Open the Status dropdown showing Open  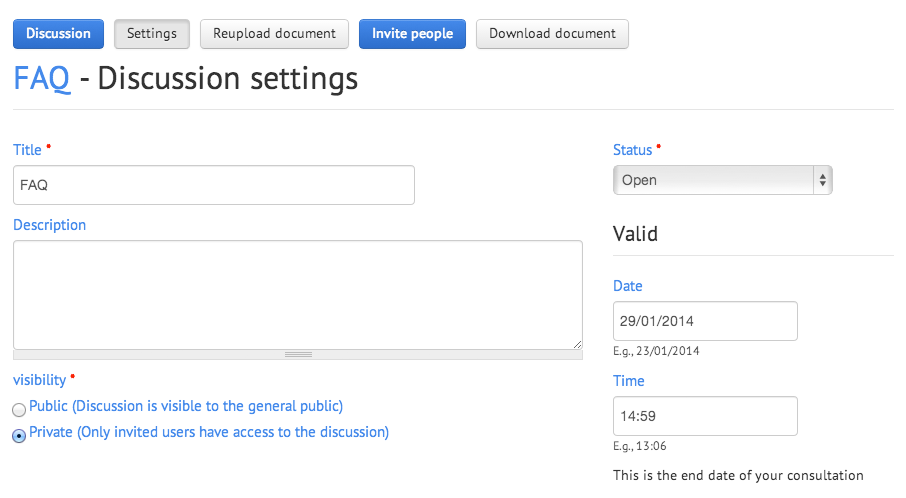pos(722,180)
